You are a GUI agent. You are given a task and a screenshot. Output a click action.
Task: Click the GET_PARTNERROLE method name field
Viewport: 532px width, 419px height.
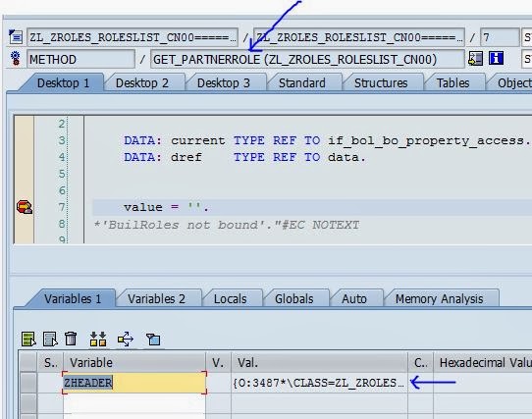point(307,60)
